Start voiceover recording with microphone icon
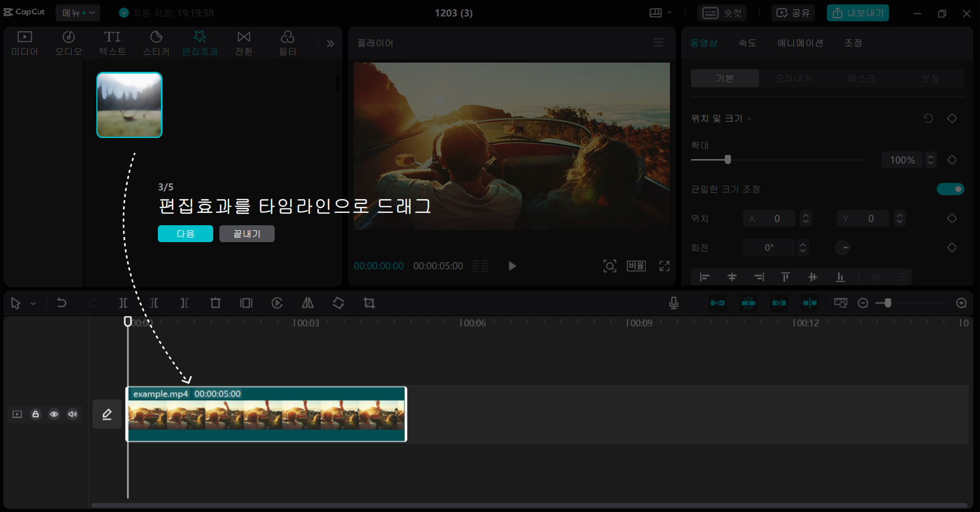The width and height of the screenshot is (980, 512). coord(673,303)
